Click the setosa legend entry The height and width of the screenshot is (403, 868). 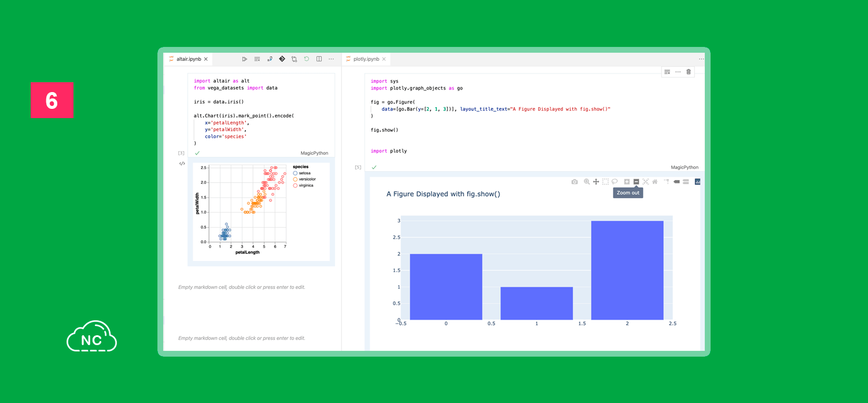[x=301, y=173]
